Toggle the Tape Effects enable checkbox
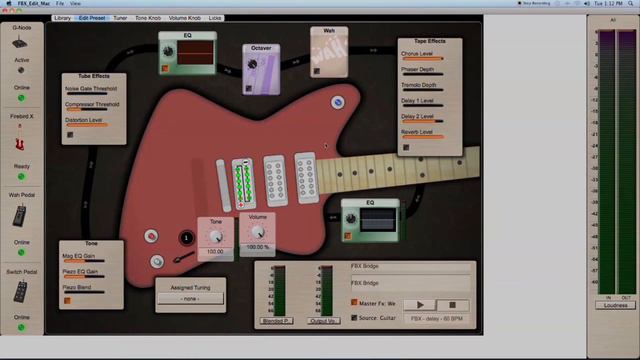Viewport: 640px width, 360px height. 406,147
